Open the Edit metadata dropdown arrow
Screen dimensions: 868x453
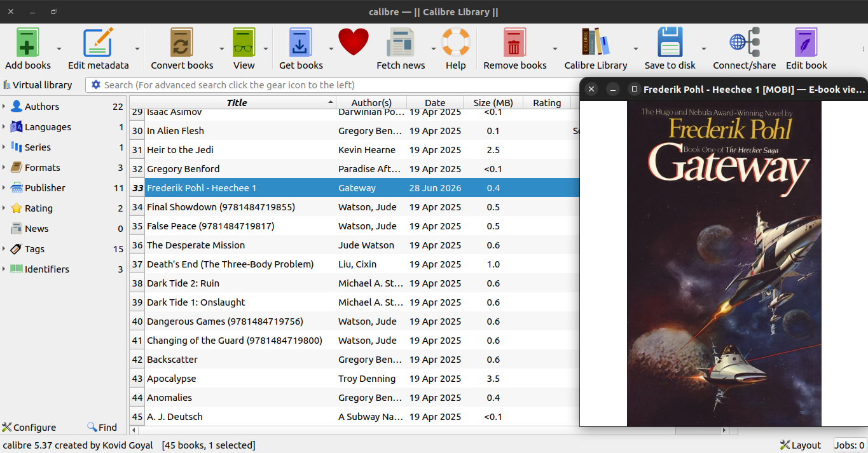tap(137, 48)
